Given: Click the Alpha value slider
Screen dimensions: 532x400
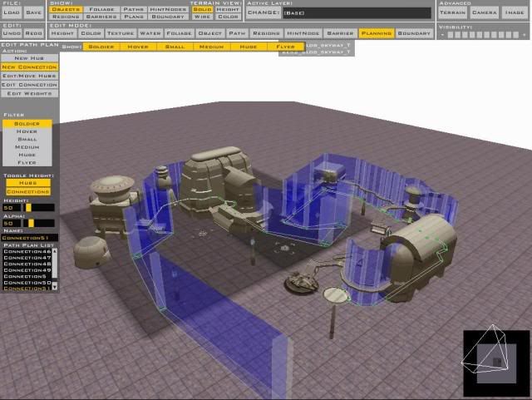Looking at the screenshot, I should [39, 223].
